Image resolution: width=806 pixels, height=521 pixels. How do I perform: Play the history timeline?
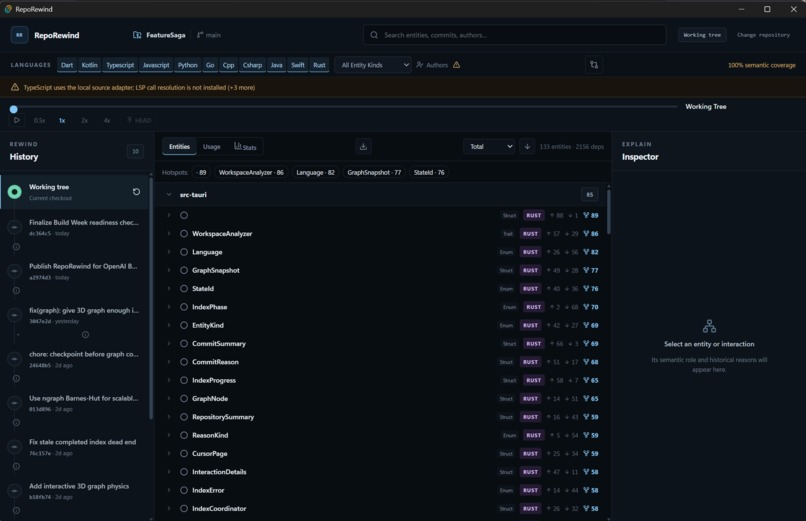coord(16,120)
